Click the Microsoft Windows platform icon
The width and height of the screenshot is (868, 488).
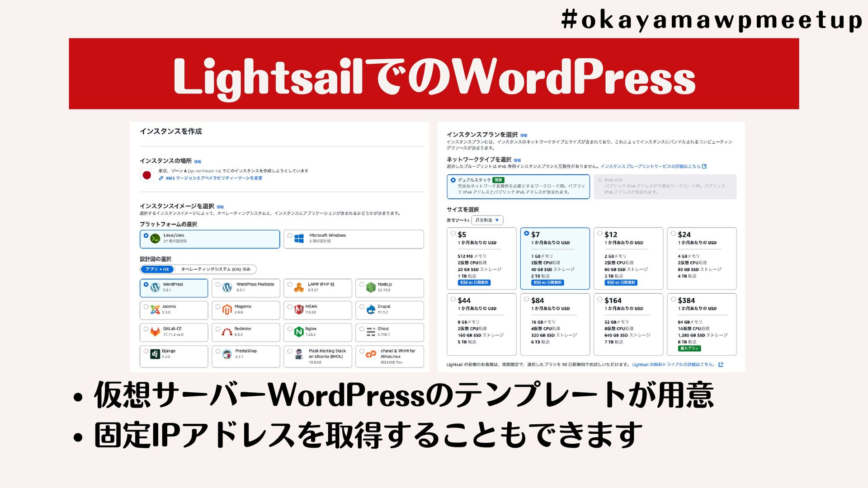coord(299,238)
